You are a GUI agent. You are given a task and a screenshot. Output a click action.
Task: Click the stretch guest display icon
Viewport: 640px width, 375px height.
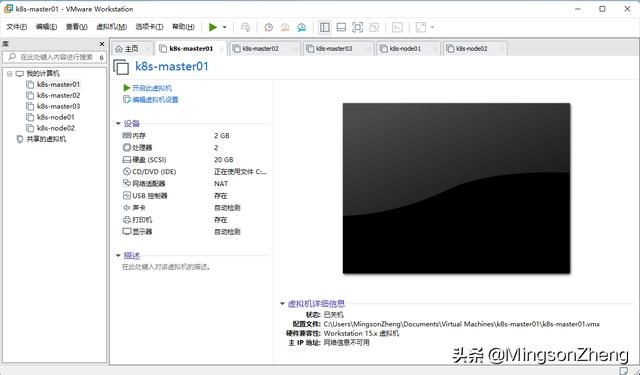pyautogui.click(x=420, y=27)
